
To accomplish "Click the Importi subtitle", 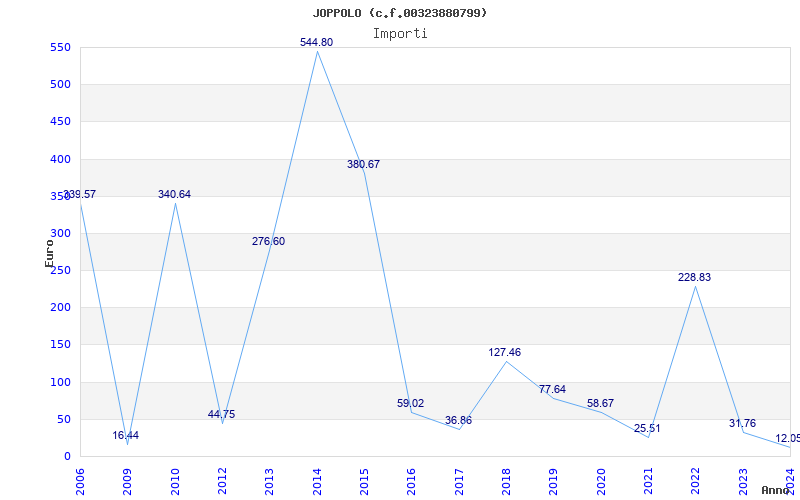I will click(x=400, y=34).
